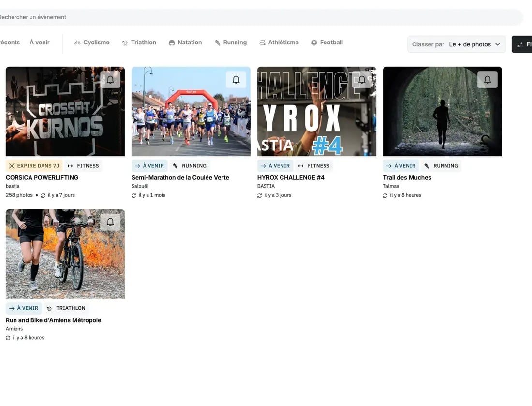This screenshot has height=406, width=532.
Task: Click the 'EXPIRE DANS 7J' badge
Action: [x=34, y=166]
